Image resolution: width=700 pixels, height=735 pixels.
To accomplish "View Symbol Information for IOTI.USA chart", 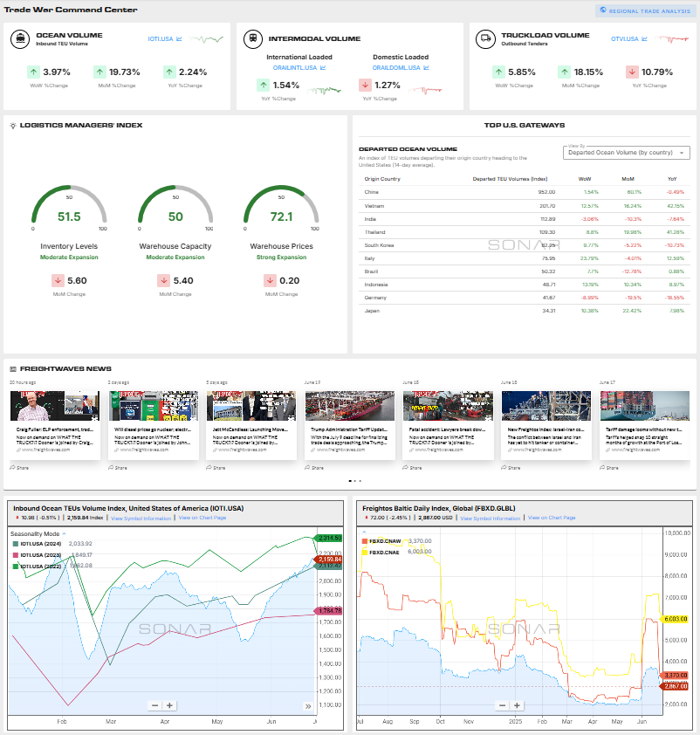I will [x=141, y=518].
